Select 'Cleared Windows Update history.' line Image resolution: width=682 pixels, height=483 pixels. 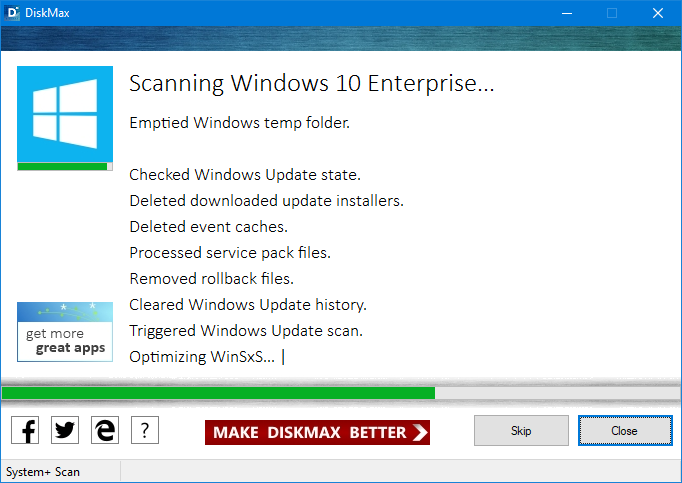tap(248, 305)
